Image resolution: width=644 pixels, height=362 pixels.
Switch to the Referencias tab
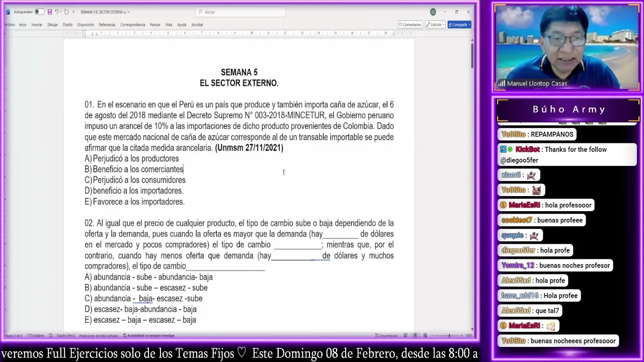[x=107, y=25]
